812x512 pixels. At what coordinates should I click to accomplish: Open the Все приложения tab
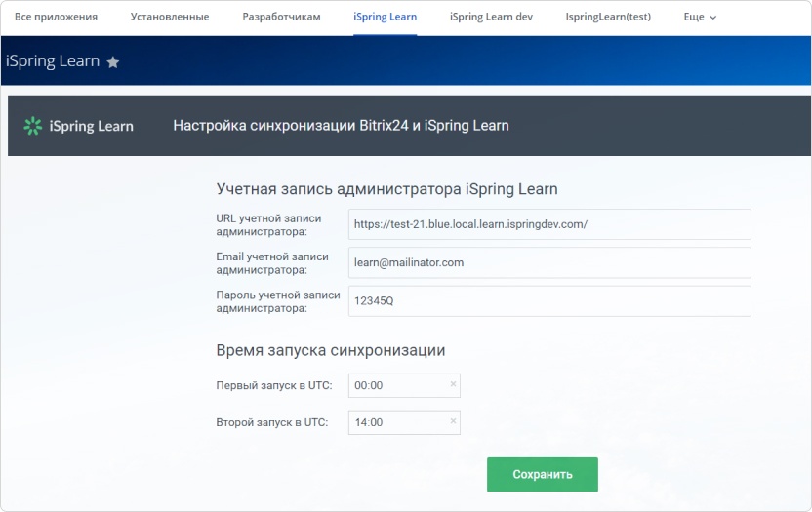tap(56, 17)
